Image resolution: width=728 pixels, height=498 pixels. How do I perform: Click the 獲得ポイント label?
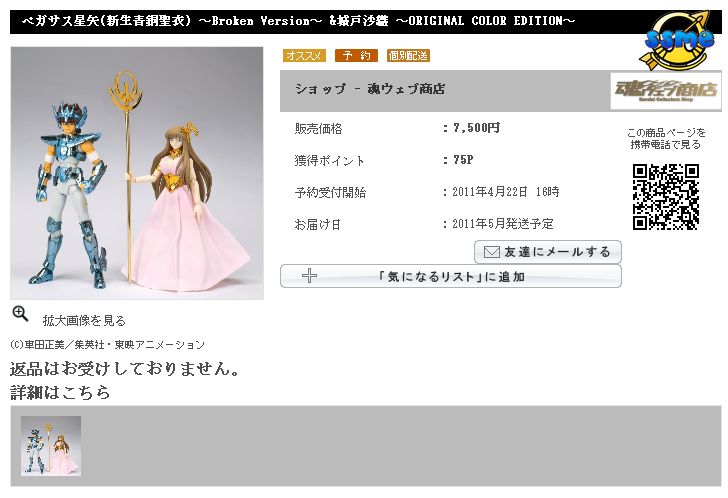click(330, 161)
